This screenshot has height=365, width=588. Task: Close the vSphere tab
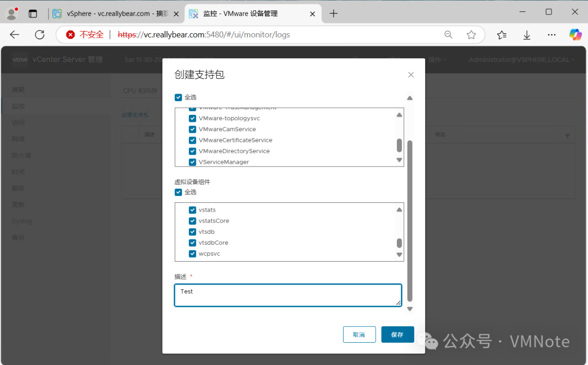coord(176,14)
